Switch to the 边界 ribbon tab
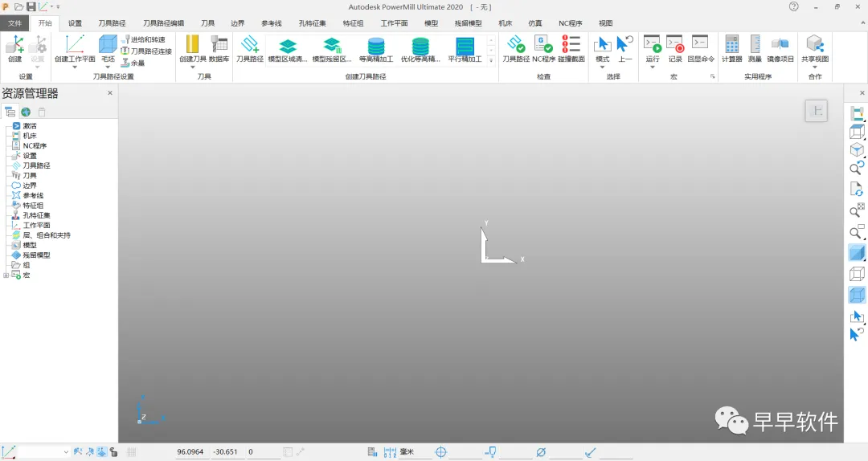Image resolution: width=868 pixels, height=461 pixels. pos(237,23)
